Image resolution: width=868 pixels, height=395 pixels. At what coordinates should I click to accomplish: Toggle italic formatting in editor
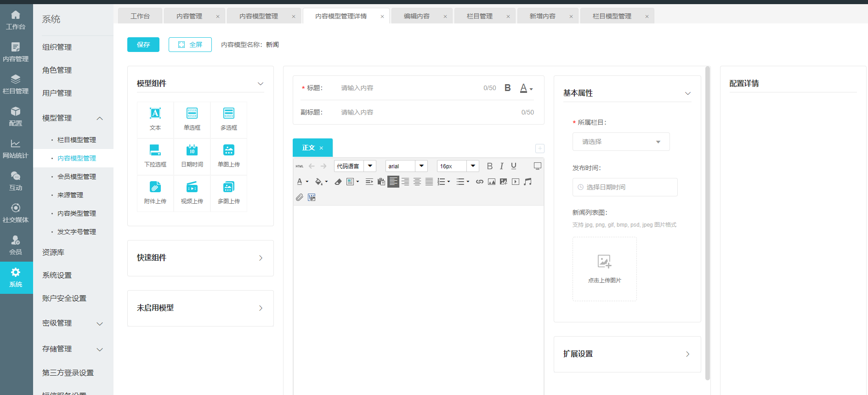pyautogui.click(x=502, y=166)
